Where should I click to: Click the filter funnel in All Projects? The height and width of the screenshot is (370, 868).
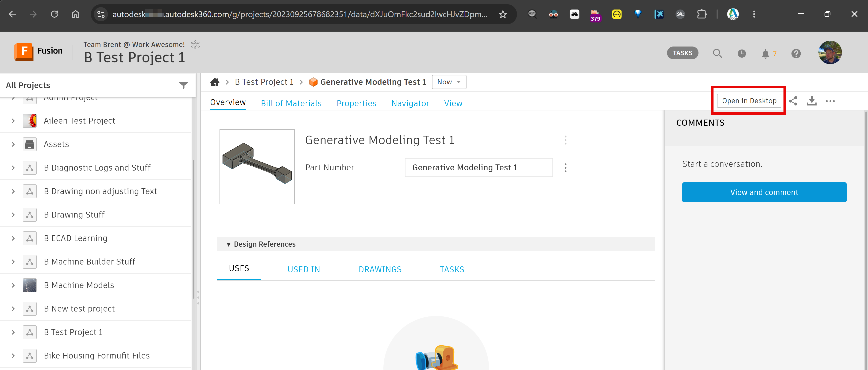[183, 85]
